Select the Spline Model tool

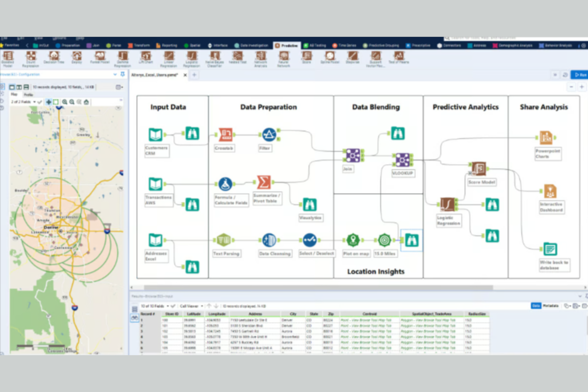click(x=330, y=58)
